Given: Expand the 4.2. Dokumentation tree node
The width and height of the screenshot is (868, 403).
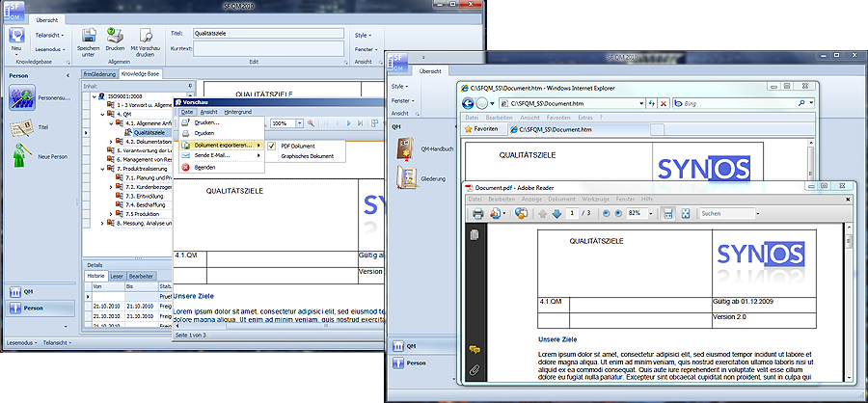Looking at the screenshot, I should 111,141.
